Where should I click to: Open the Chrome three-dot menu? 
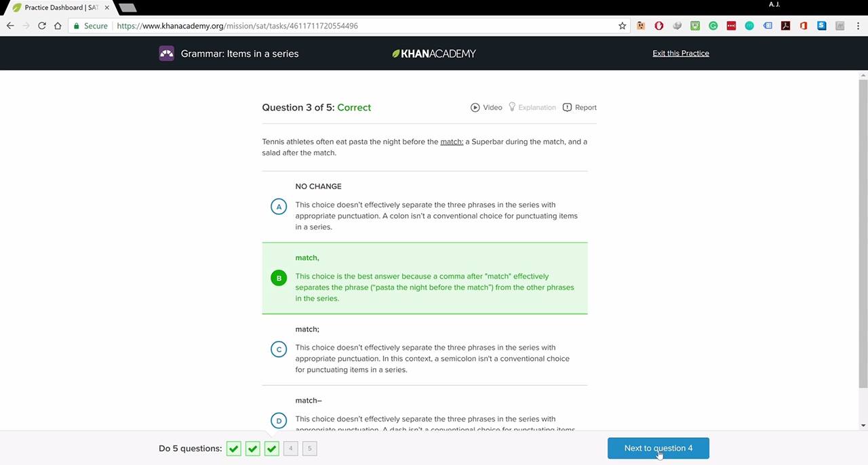click(x=857, y=26)
